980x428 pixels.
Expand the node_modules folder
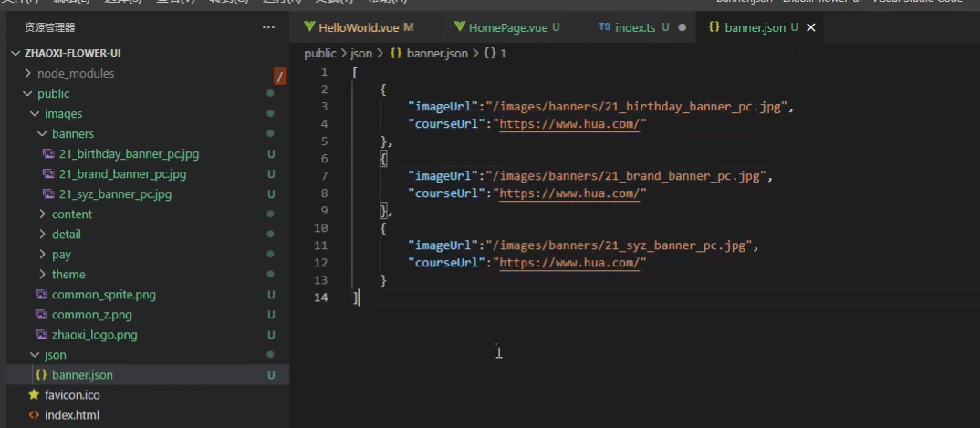[26, 73]
